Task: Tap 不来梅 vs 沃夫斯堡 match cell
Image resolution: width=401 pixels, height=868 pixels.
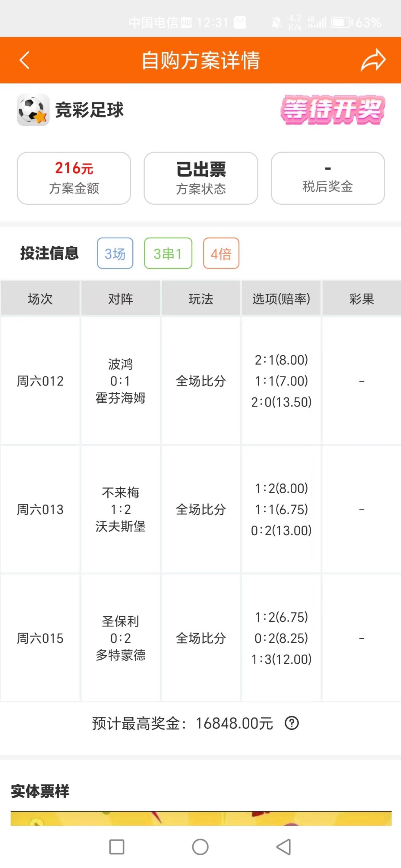Action: click(120, 509)
